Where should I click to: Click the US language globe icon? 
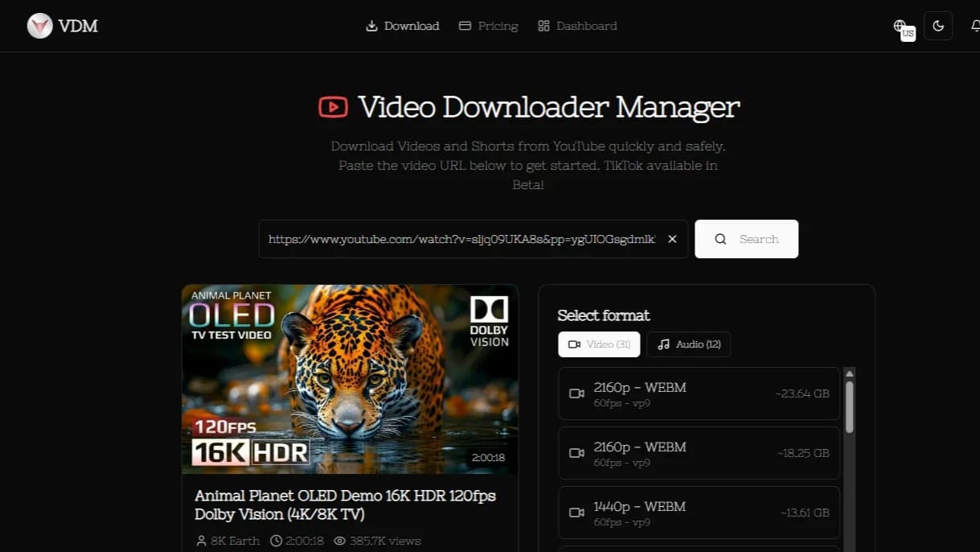coord(902,27)
